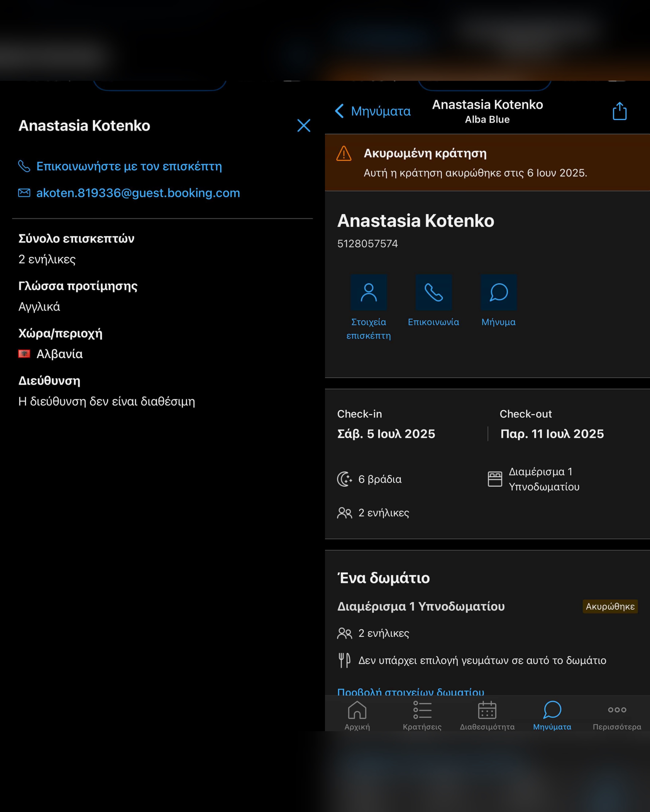Image resolution: width=650 pixels, height=812 pixels.
Task: Go back to Μηνύματα with the chevron
Action: (x=340, y=111)
